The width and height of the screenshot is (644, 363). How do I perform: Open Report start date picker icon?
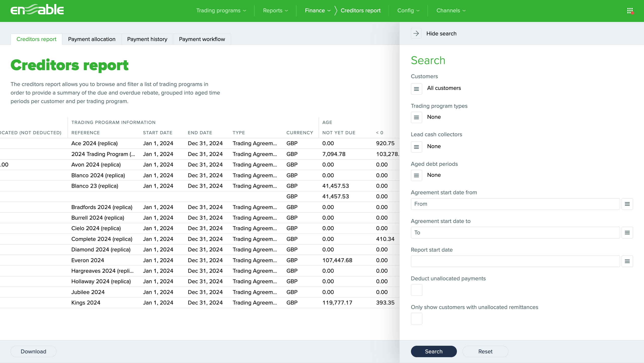[627, 261]
